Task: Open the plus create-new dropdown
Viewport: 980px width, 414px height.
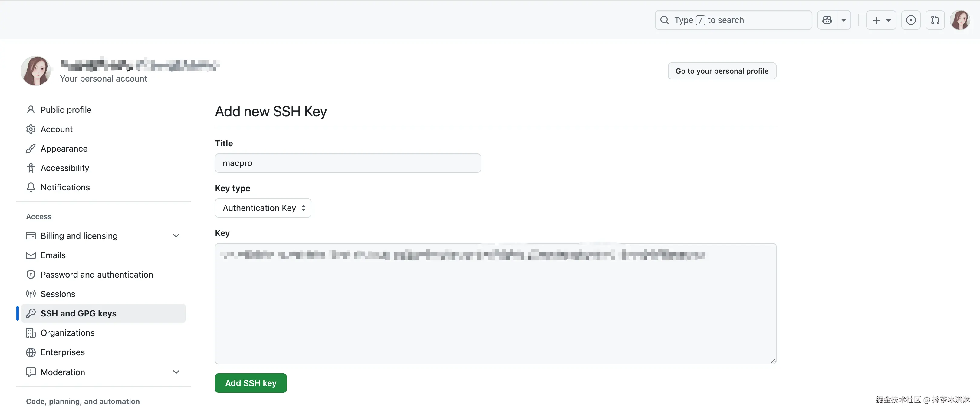Action: pyautogui.click(x=881, y=20)
